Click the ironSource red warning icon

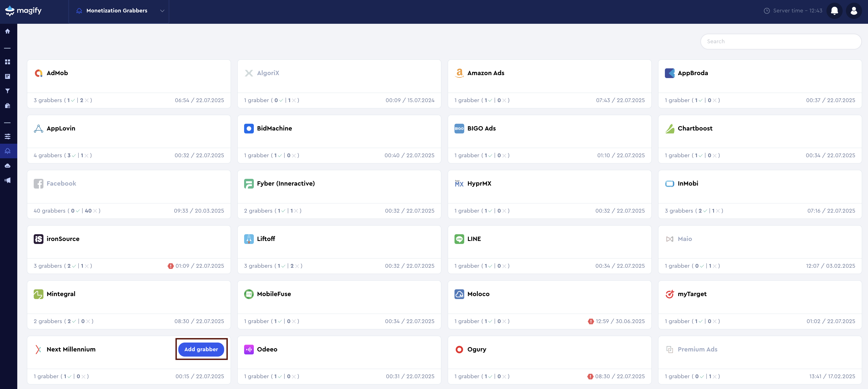[x=170, y=266]
